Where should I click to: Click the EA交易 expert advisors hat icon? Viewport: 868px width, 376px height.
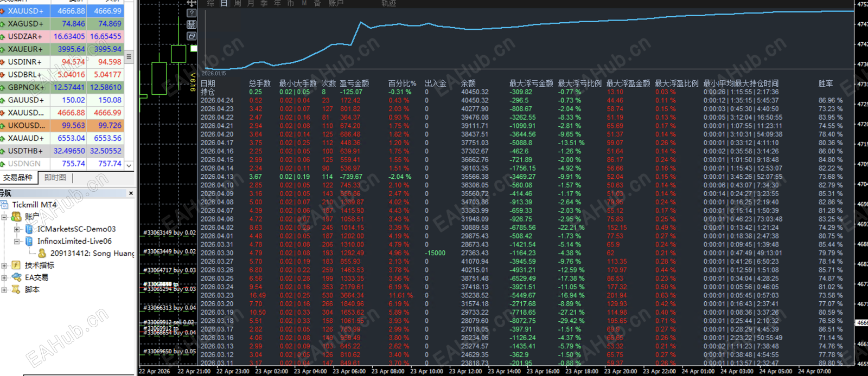click(16, 277)
